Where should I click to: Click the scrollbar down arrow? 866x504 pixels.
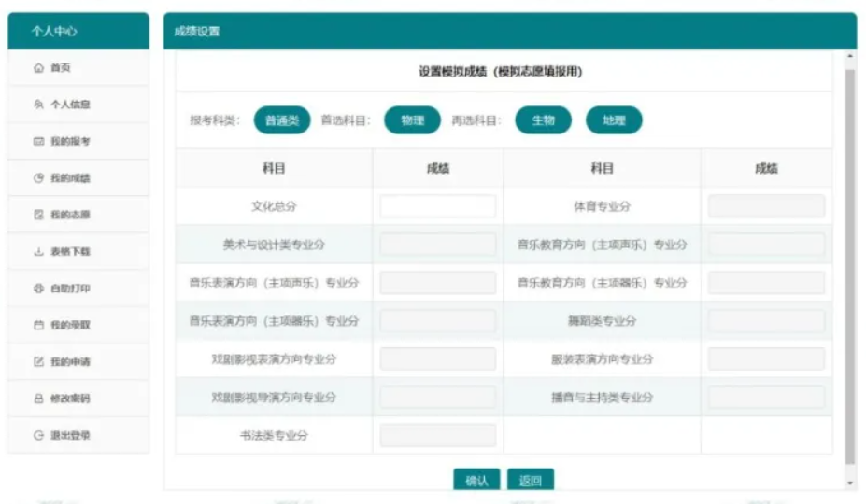(x=850, y=483)
